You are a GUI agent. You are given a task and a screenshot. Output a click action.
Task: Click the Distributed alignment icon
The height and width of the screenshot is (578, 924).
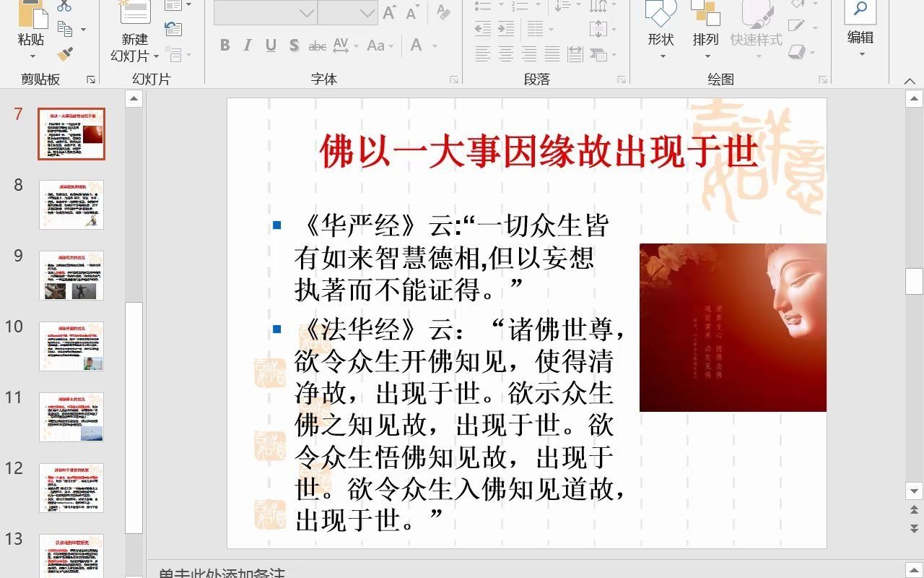click(575, 54)
